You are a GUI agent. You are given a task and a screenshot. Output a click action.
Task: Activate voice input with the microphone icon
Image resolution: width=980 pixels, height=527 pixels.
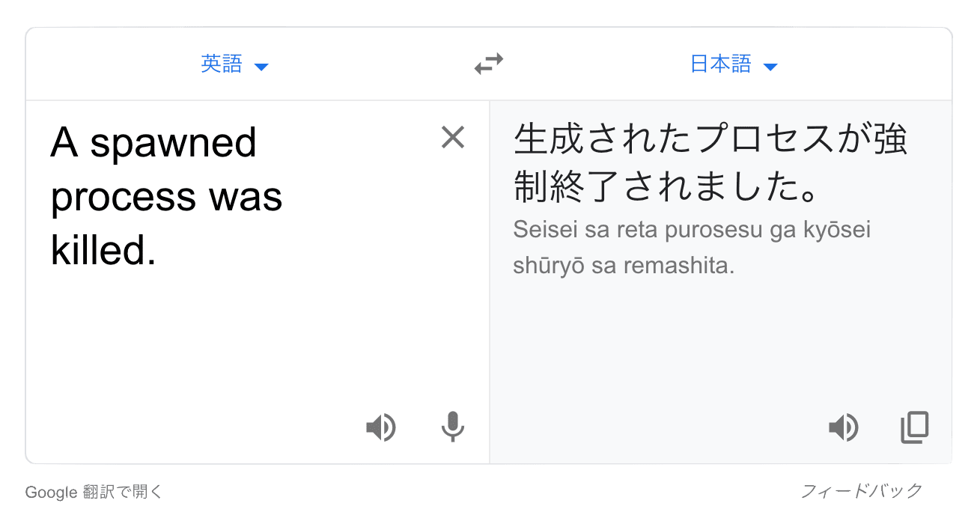tap(453, 427)
